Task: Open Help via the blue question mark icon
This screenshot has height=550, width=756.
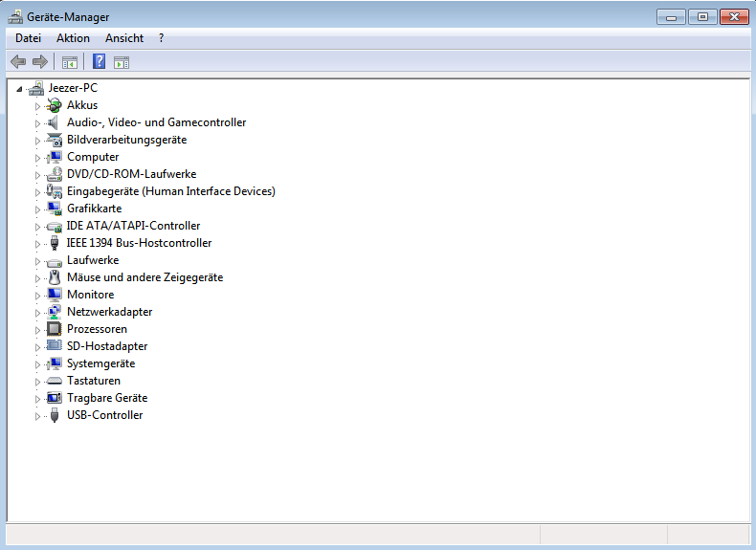Action: (99, 61)
